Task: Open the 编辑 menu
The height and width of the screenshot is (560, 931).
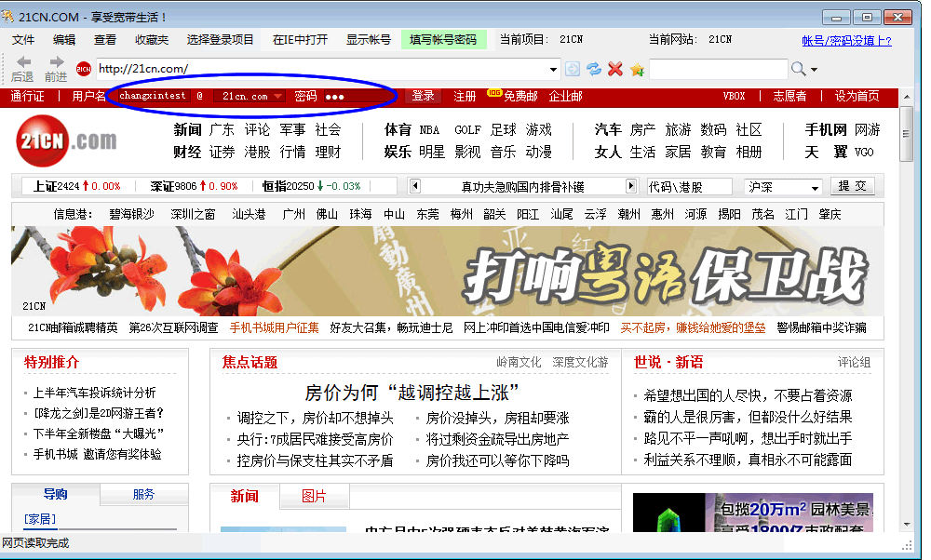Action: [x=64, y=40]
